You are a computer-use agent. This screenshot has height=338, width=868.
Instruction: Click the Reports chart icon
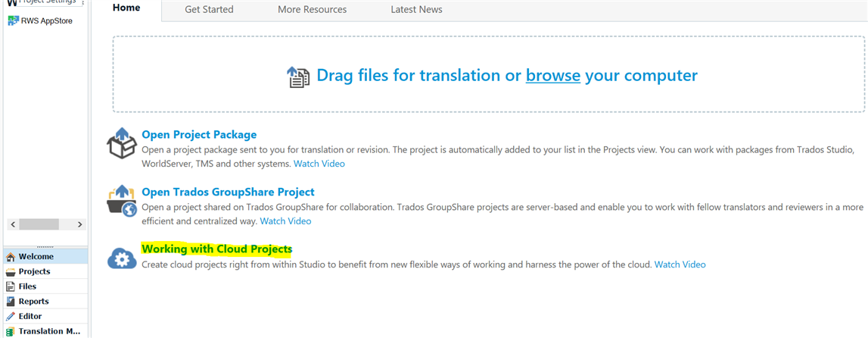11,302
